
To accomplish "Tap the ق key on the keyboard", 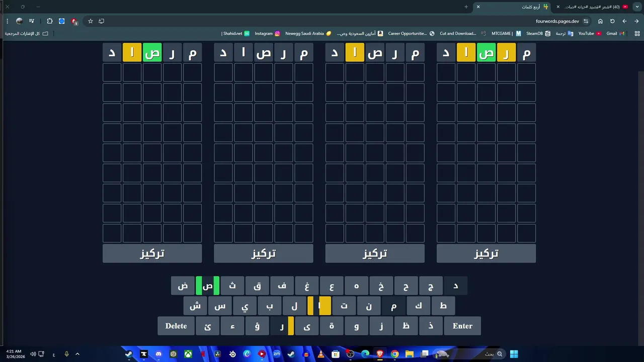I will point(257,286).
